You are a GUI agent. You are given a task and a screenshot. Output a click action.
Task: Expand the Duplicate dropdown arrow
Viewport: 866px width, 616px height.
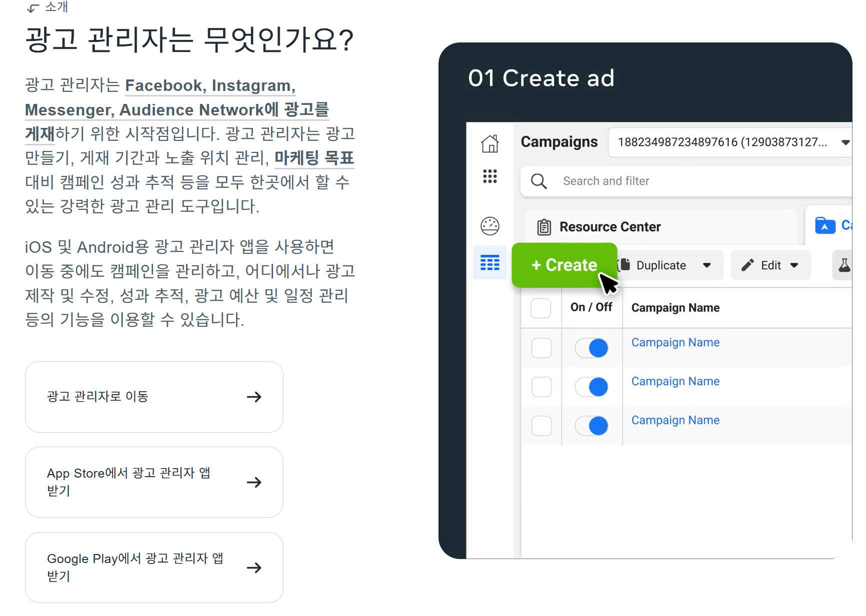(707, 265)
